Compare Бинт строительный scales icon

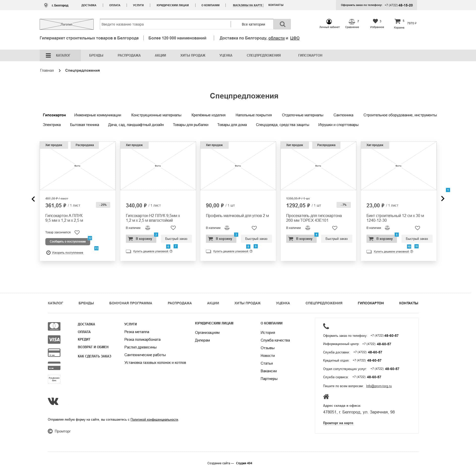point(387,228)
